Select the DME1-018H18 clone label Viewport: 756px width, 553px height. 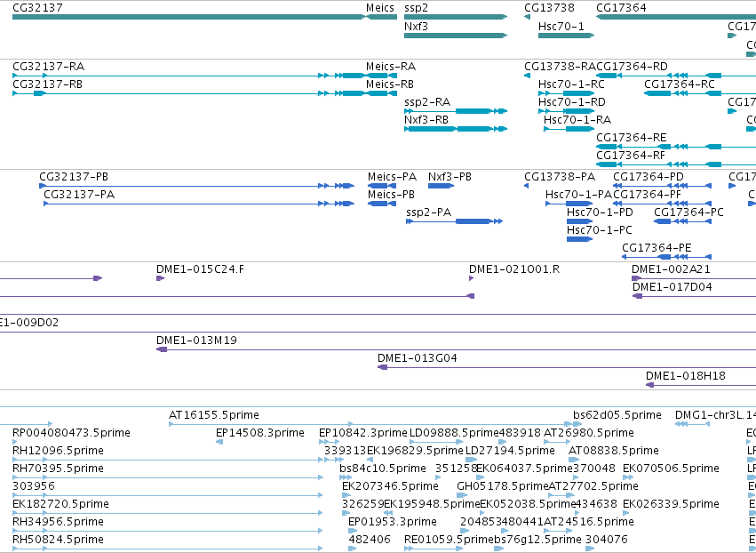(x=686, y=376)
